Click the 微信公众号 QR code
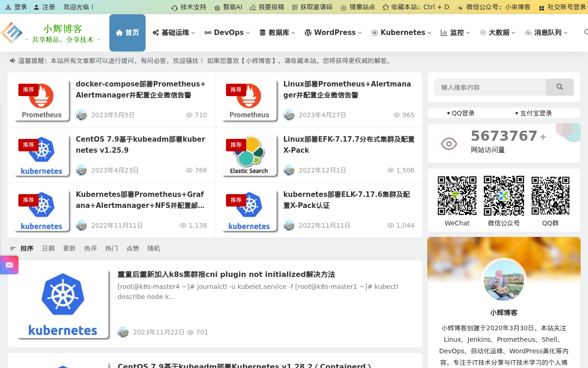Viewport: 588px width, 368px height. coord(504,195)
